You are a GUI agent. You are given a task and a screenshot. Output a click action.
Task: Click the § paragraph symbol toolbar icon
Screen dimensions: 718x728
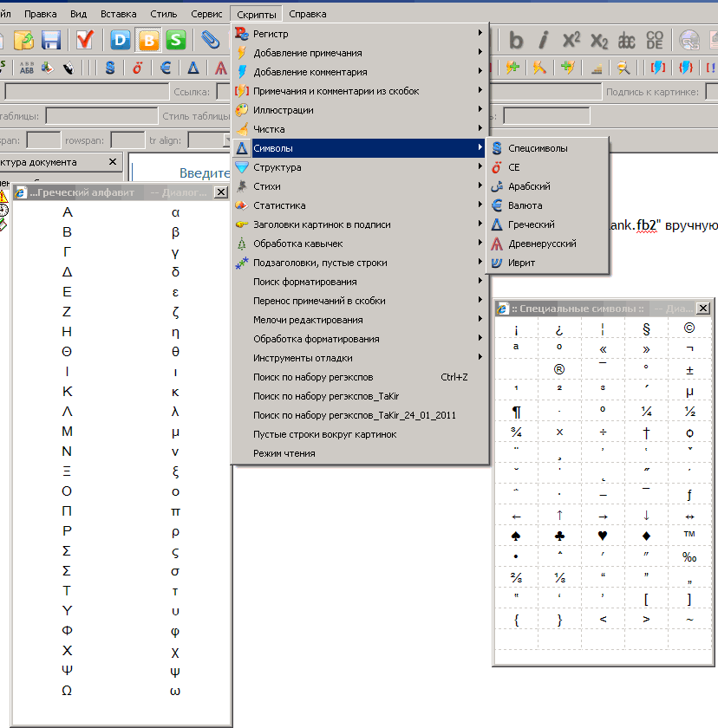[x=109, y=67]
